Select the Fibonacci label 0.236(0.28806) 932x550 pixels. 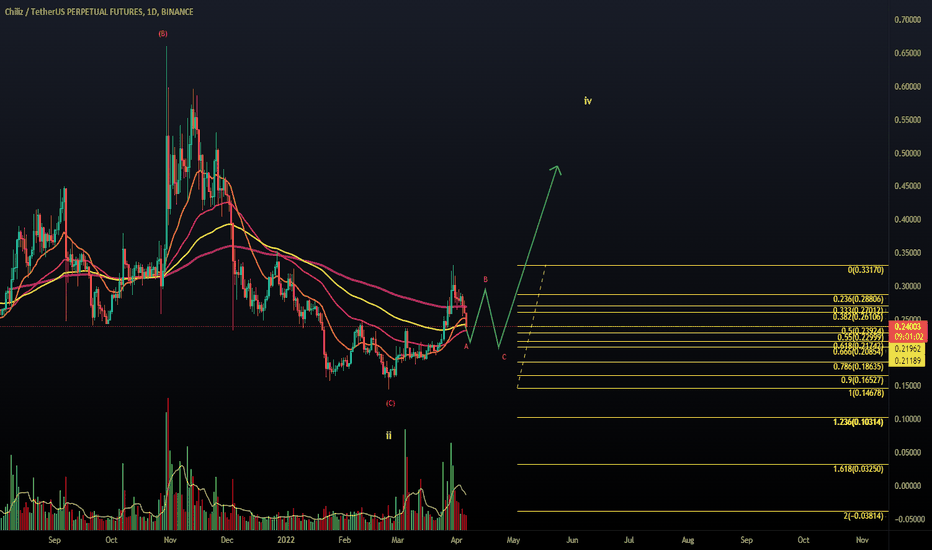pos(858,299)
